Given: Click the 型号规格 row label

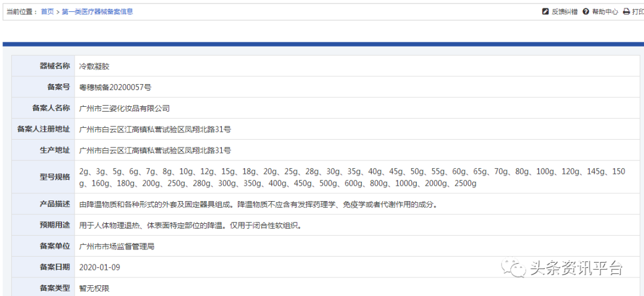Looking at the screenshot, I should click(55, 177).
